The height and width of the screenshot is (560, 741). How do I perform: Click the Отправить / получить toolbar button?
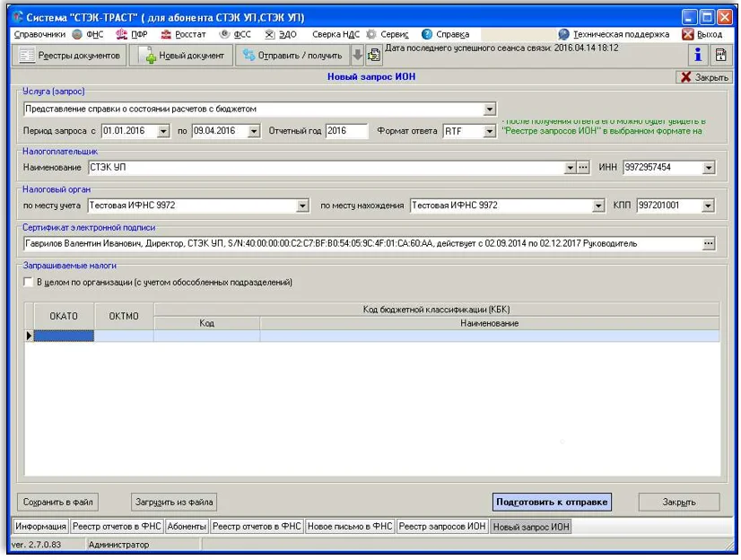292,56
